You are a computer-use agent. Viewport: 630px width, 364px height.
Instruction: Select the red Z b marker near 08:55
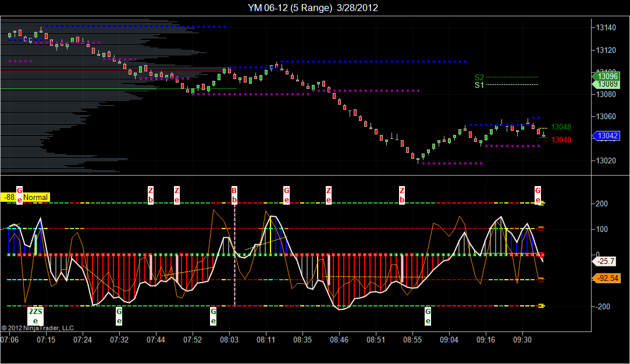402,195
